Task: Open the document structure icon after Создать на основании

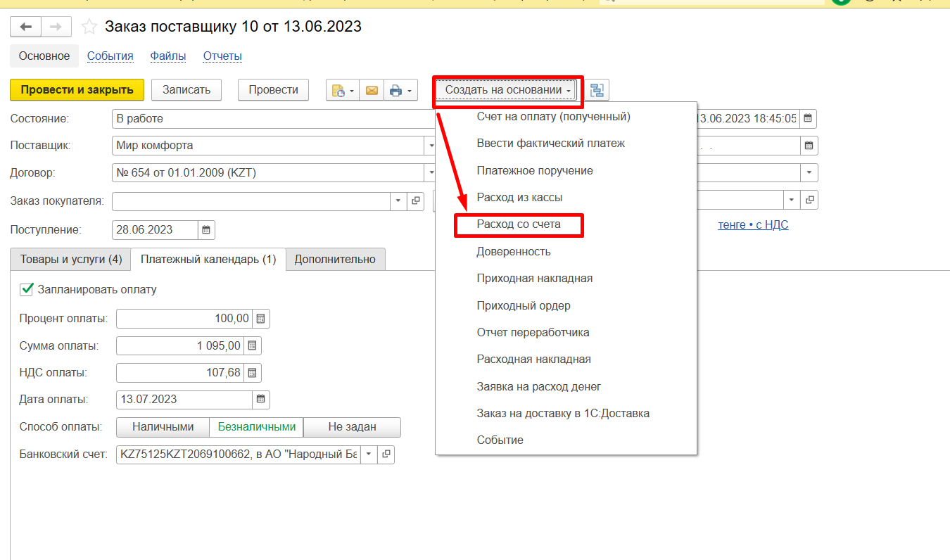Action: tap(597, 90)
